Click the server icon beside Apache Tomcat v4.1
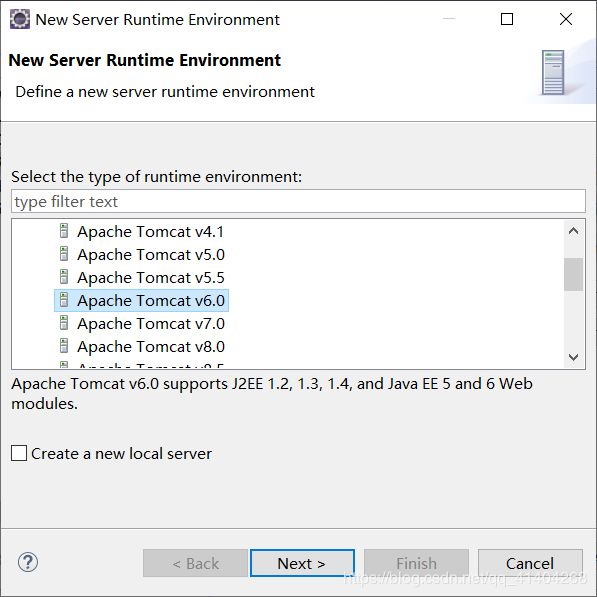 pyautogui.click(x=64, y=231)
